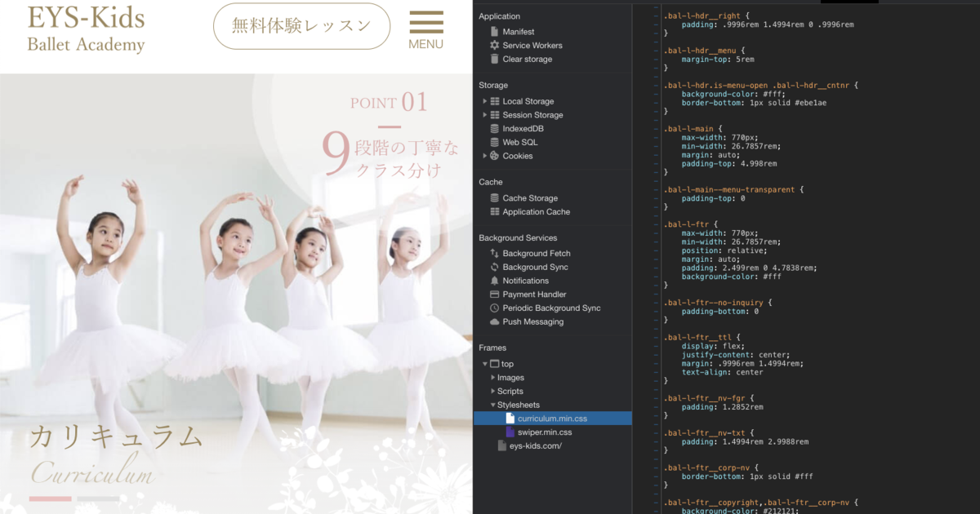Screen dimensions: 980x514
Task: Click the padding: 1.2852rem code line
Action: 723,406
